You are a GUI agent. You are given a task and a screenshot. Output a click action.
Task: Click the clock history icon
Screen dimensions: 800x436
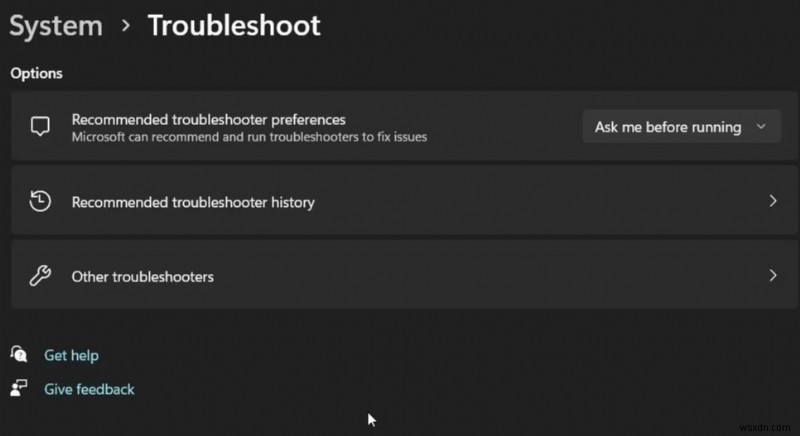coord(40,201)
